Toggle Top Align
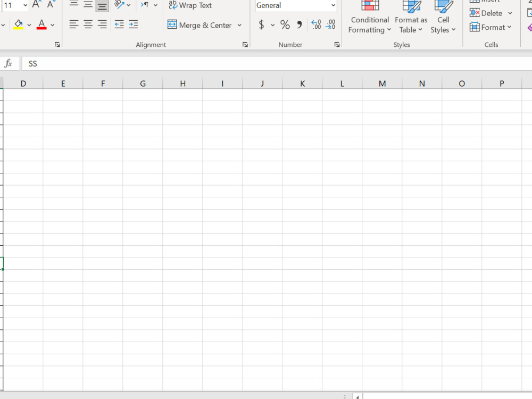Viewport: 532px width, 399px height. coord(73,4)
